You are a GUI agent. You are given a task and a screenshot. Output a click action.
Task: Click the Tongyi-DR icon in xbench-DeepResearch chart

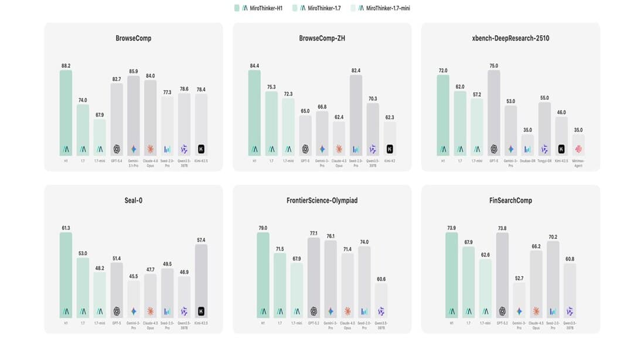[x=545, y=149]
